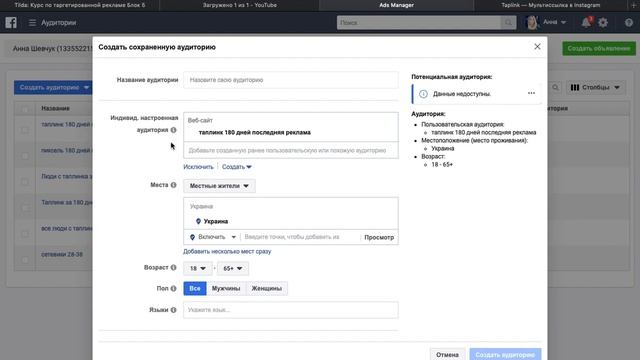640x360 pixels.
Task: Click the search magnifier button in top bar
Action: 508,23
